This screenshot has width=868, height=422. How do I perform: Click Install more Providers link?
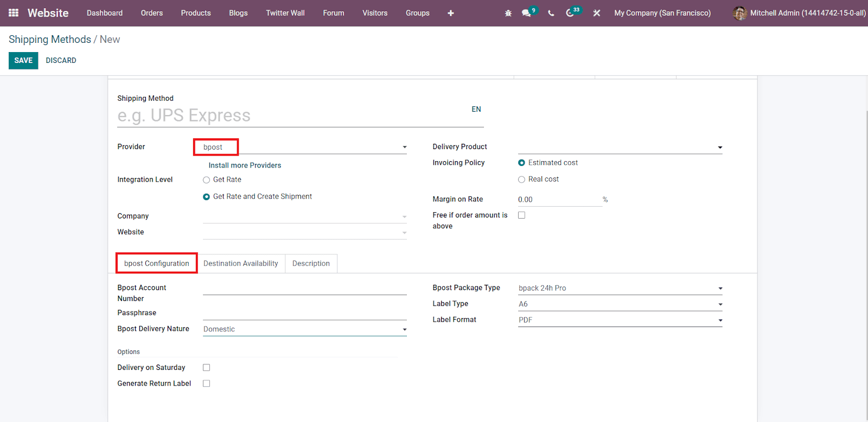click(245, 165)
